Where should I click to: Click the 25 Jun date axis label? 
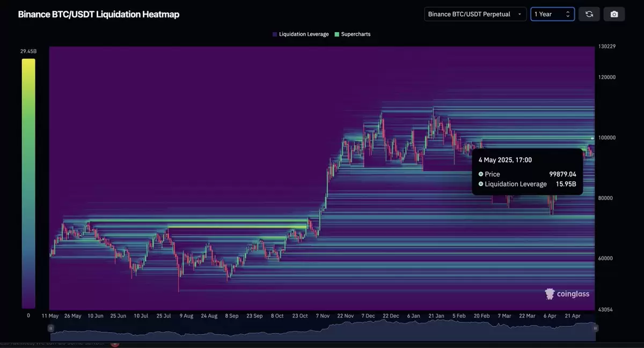[x=118, y=316]
